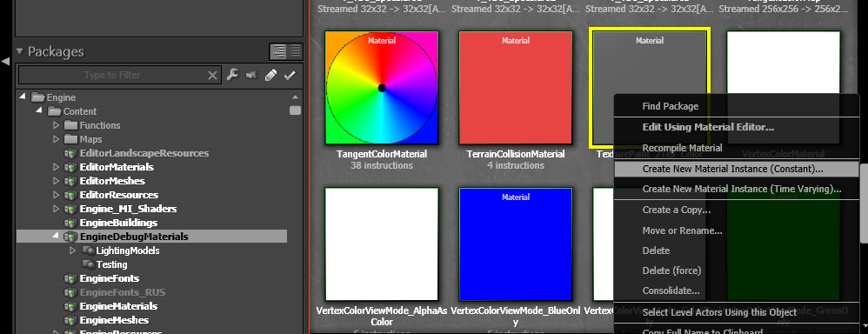Select the TangentColorMaterial color wheel thumbnail
The width and height of the screenshot is (868, 334).
[x=382, y=88]
